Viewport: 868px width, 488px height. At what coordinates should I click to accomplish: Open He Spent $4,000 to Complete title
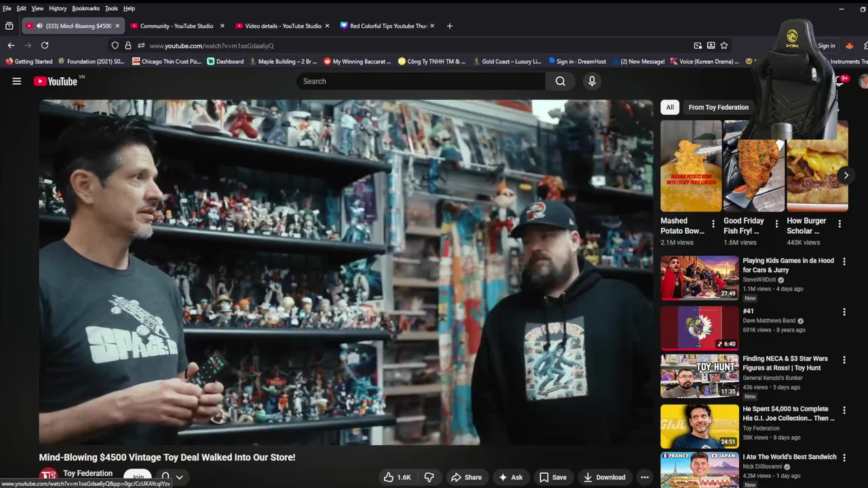click(x=789, y=413)
